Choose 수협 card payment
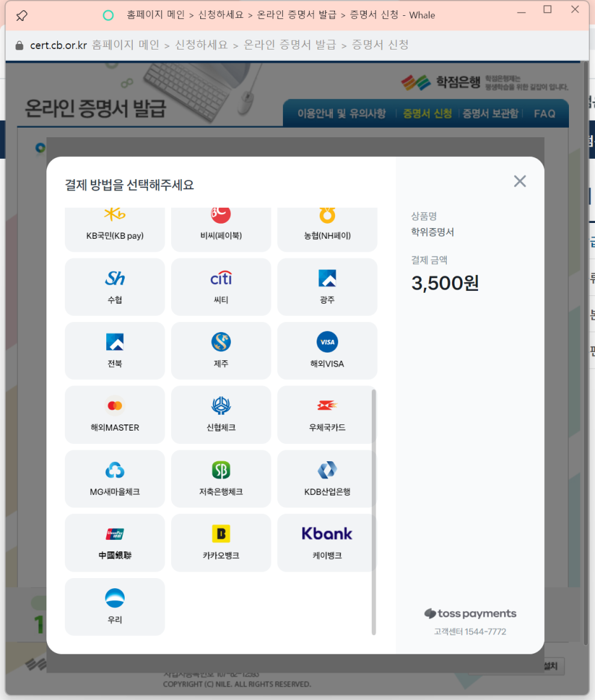Image resolution: width=595 pixels, height=700 pixels. [x=115, y=286]
